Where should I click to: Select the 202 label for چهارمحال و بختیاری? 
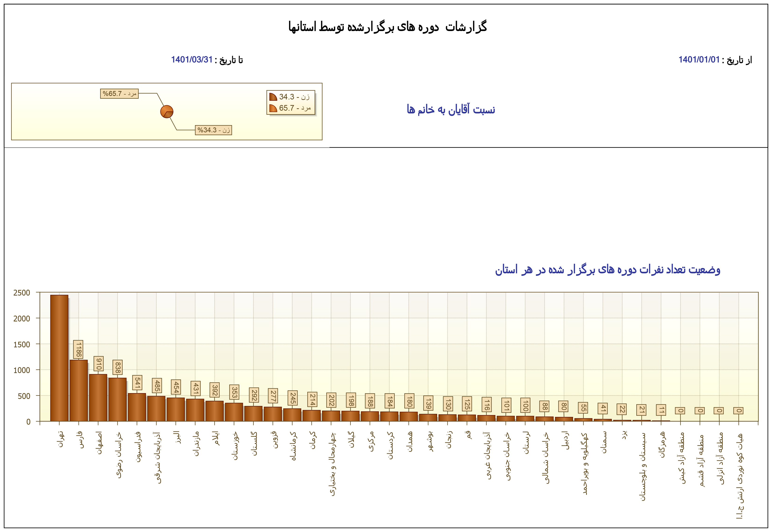(x=331, y=400)
